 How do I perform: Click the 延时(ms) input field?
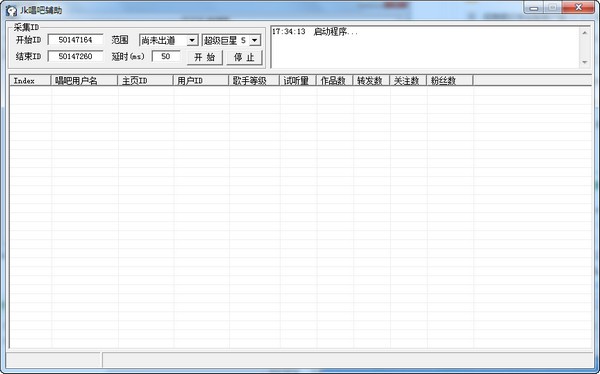(x=166, y=56)
